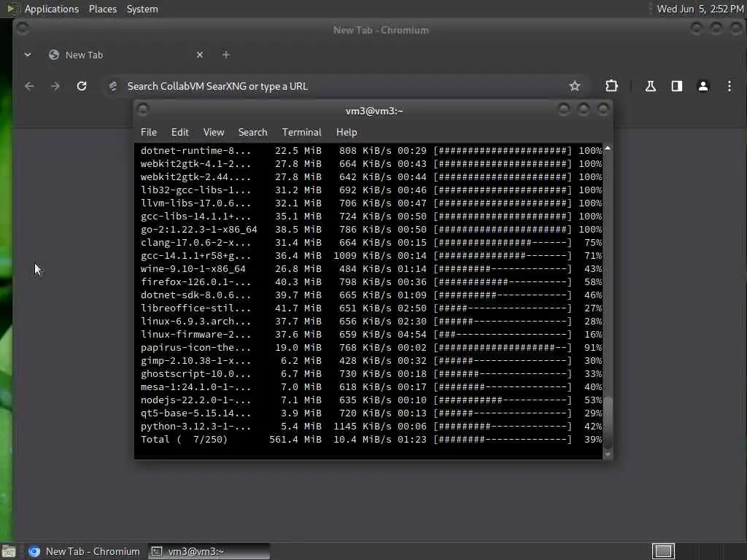The height and width of the screenshot is (560, 747).
Task: Click the dotnet-runtime-8... row
Action: pos(371,150)
